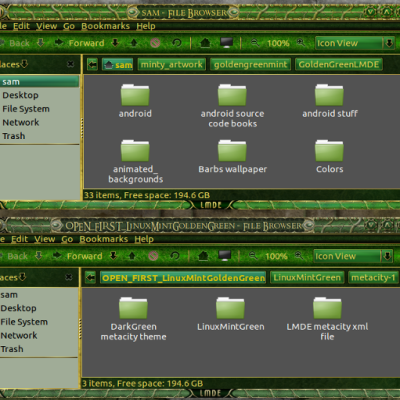Screen dimensions: 400x400
Task: Open the android folder
Action: tap(135, 101)
